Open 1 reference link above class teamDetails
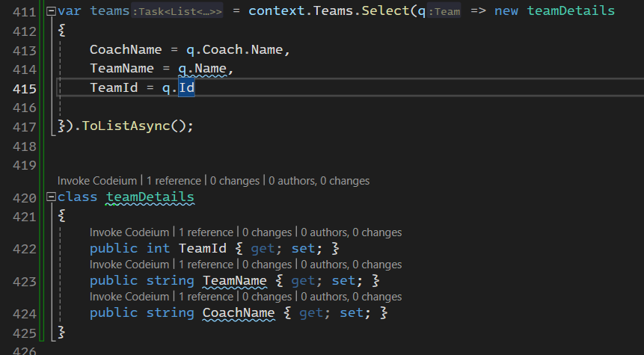This screenshot has height=355, width=644. point(174,181)
